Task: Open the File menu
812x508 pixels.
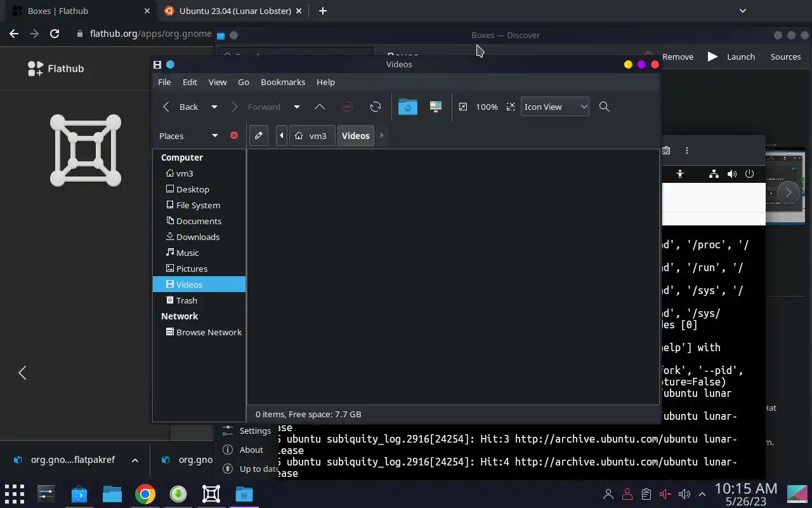Action: click(164, 82)
